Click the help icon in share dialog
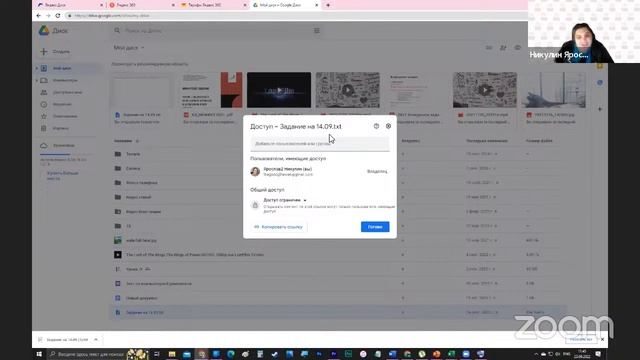 pos(376,126)
